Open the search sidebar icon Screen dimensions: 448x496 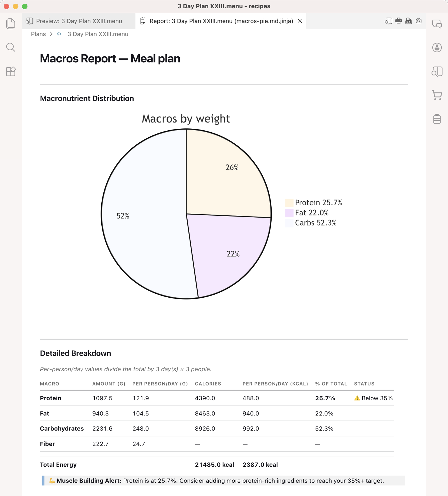click(x=11, y=47)
